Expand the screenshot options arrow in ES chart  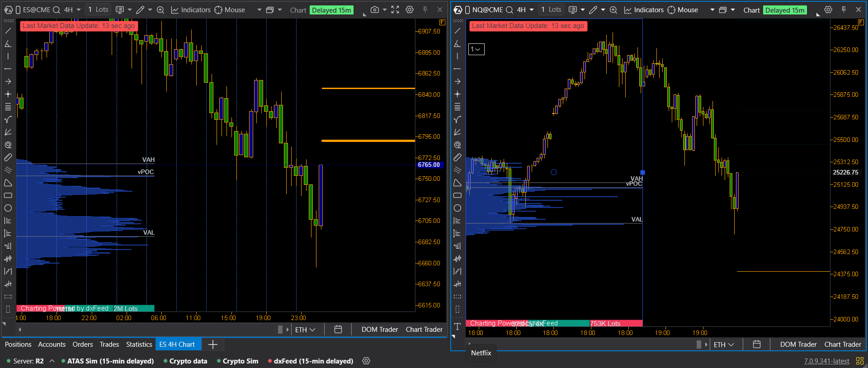point(385,10)
